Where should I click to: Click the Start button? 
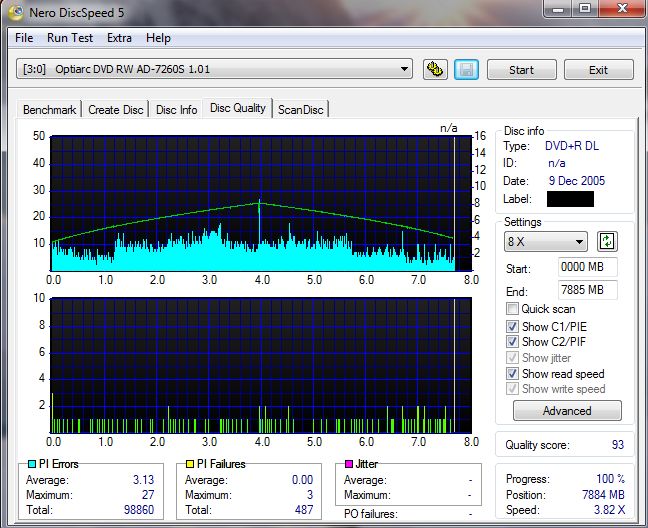[522, 70]
